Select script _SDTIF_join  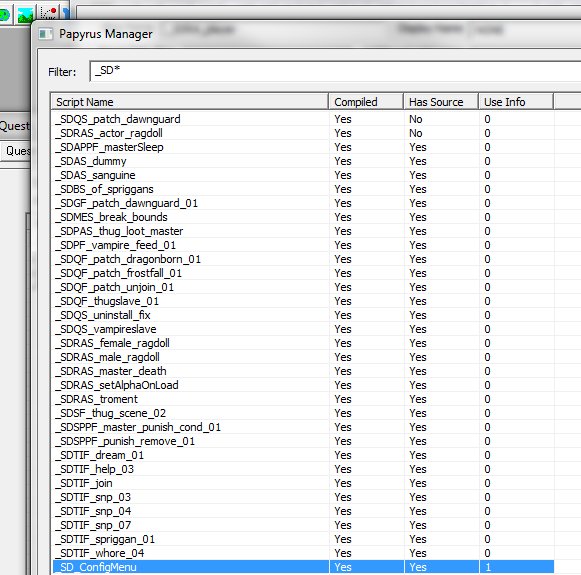point(84,483)
